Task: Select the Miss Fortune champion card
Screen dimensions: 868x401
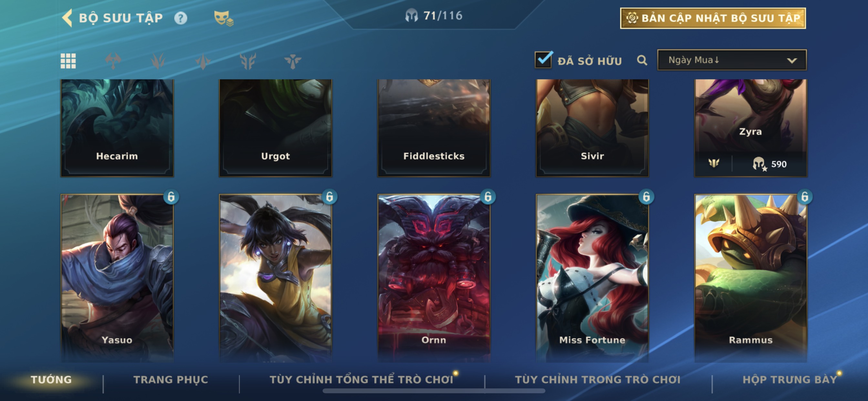Action: tap(592, 278)
